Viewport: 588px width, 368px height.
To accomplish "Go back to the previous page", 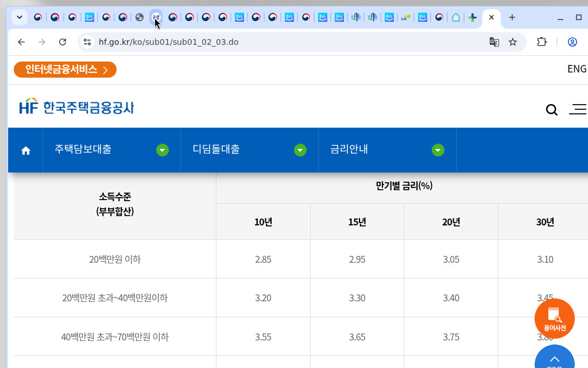I will coord(21,42).
